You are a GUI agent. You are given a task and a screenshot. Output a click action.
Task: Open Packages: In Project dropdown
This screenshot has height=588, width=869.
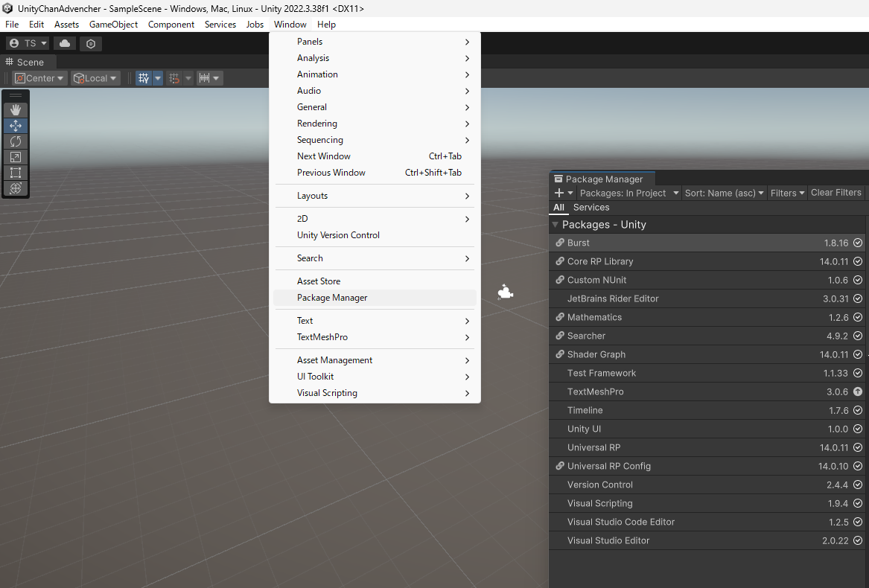[629, 193]
